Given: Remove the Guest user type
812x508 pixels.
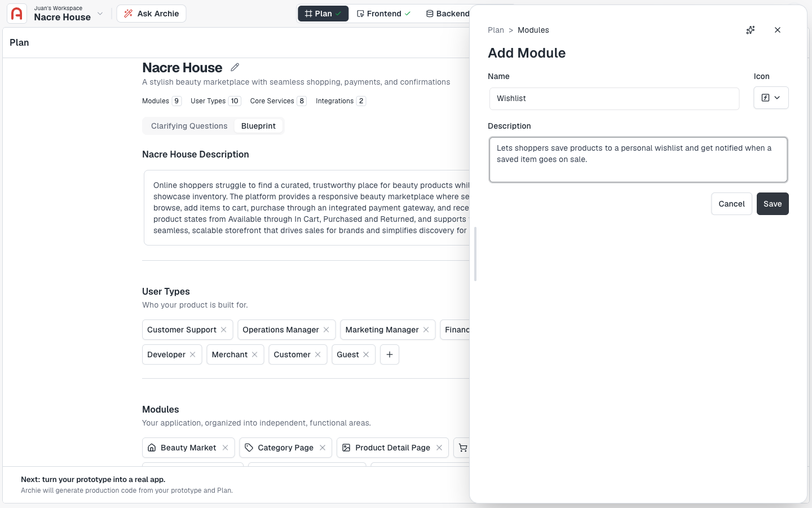Looking at the screenshot, I should (x=367, y=354).
